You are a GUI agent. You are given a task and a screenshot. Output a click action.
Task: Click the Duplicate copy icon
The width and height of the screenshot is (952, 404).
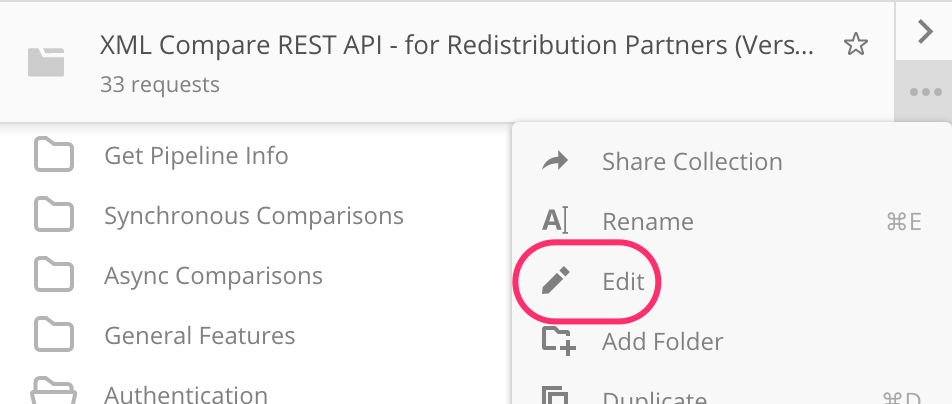[x=555, y=396]
